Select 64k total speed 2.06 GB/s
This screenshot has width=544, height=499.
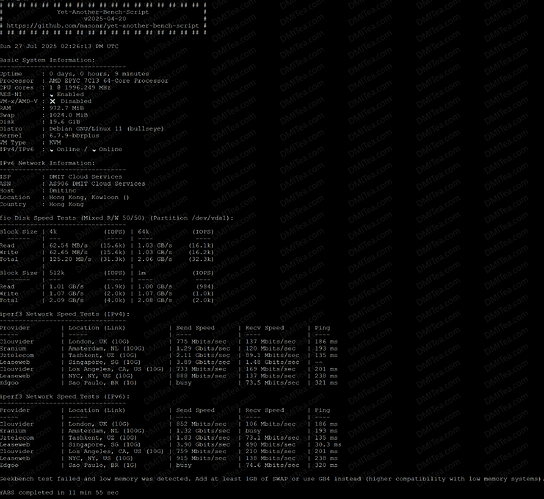[155, 259]
